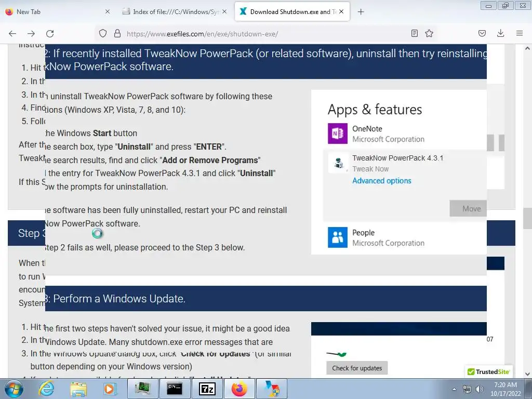532x399 pixels.
Task: Show hidden system tray icons
Action: click(x=454, y=389)
